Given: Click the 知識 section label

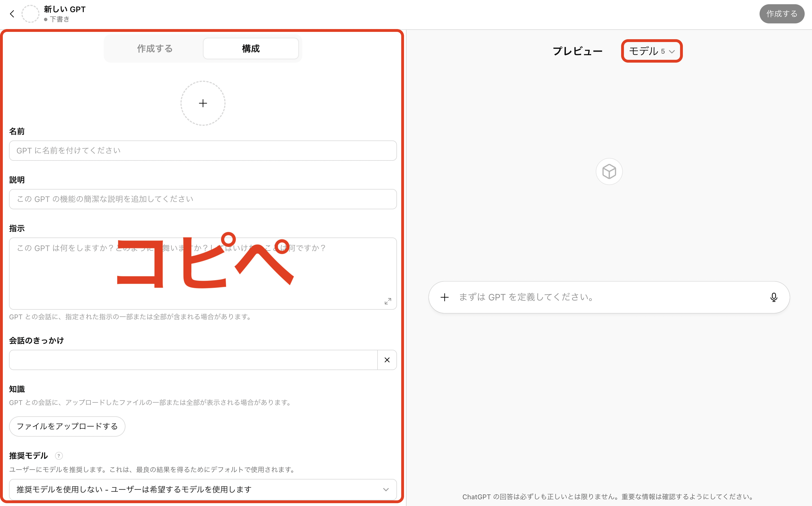Looking at the screenshot, I should (17, 389).
